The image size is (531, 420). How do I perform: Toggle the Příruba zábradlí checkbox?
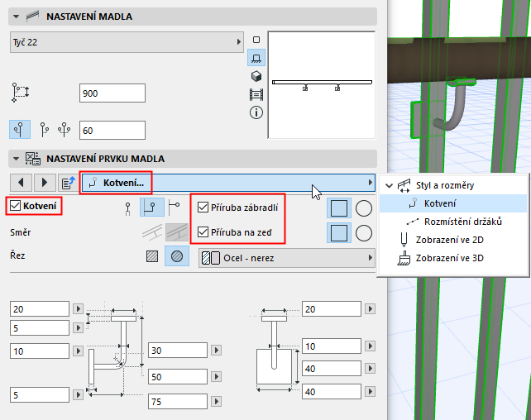pos(203,208)
